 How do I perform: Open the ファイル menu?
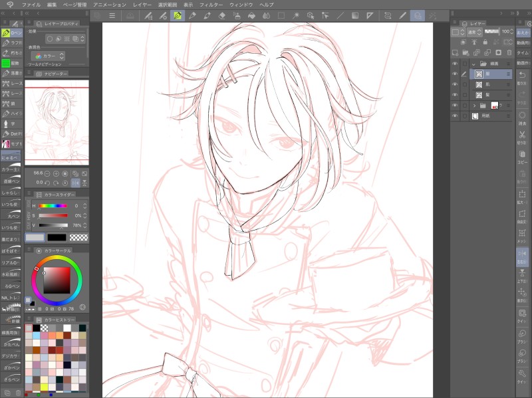point(31,5)
